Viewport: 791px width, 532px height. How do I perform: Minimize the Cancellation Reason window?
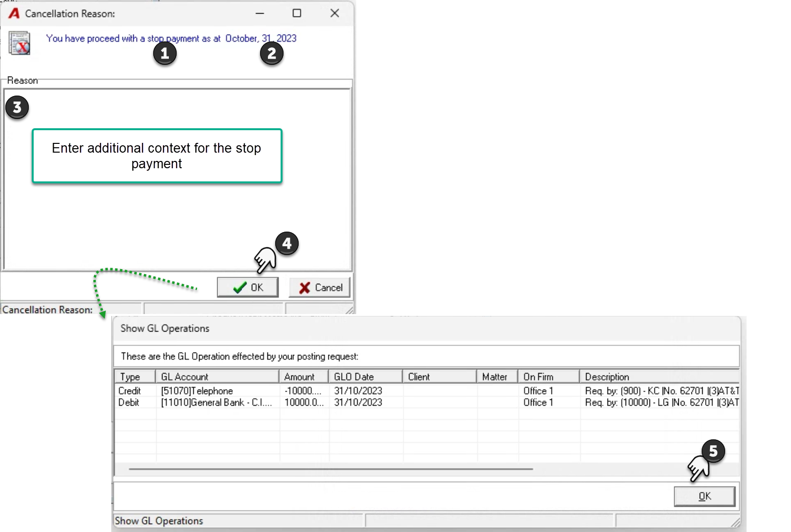pyautogui.click(x=260, y=13)
